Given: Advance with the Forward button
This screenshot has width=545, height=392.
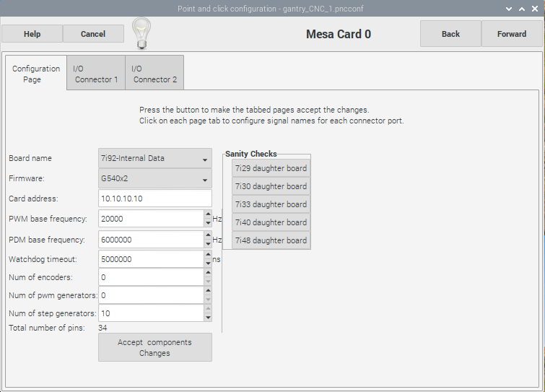Looking at the screenshot, I should (512, 34).
